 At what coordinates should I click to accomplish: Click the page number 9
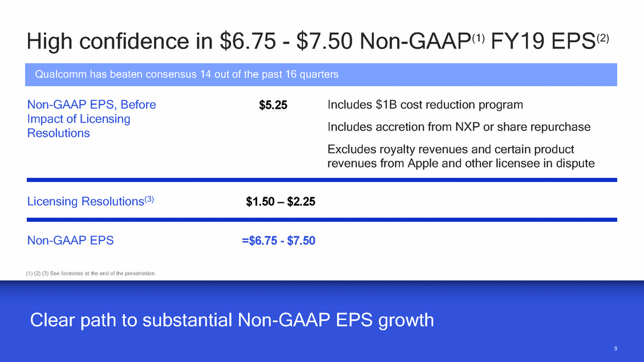[615, 348]
